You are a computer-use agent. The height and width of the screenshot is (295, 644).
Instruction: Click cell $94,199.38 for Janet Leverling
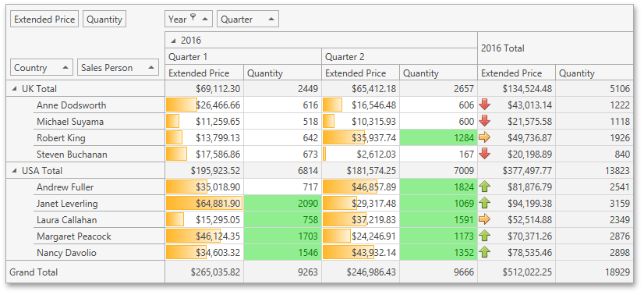coord(516,204)
